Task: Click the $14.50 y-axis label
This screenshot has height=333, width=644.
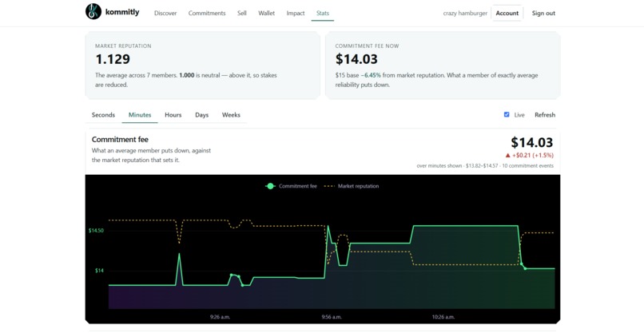Action: point(96,231)
